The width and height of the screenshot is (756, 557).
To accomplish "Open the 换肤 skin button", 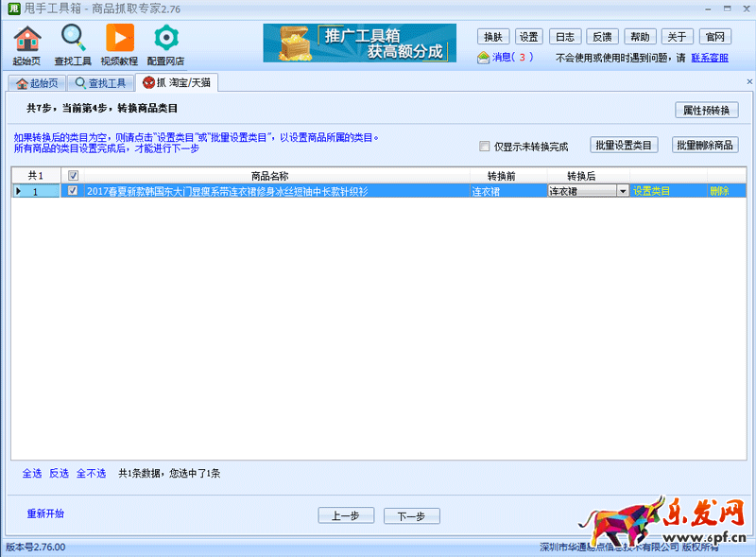I will tap(494, 37).
